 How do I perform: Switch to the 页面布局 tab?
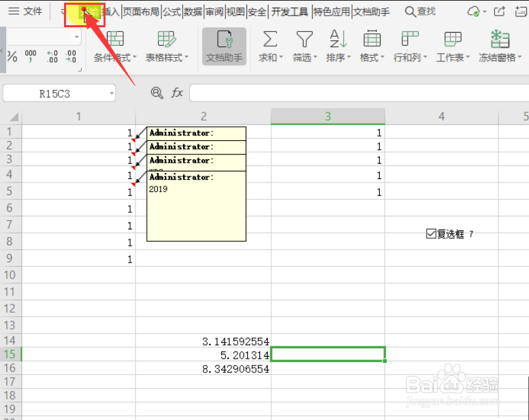point(141,12)
